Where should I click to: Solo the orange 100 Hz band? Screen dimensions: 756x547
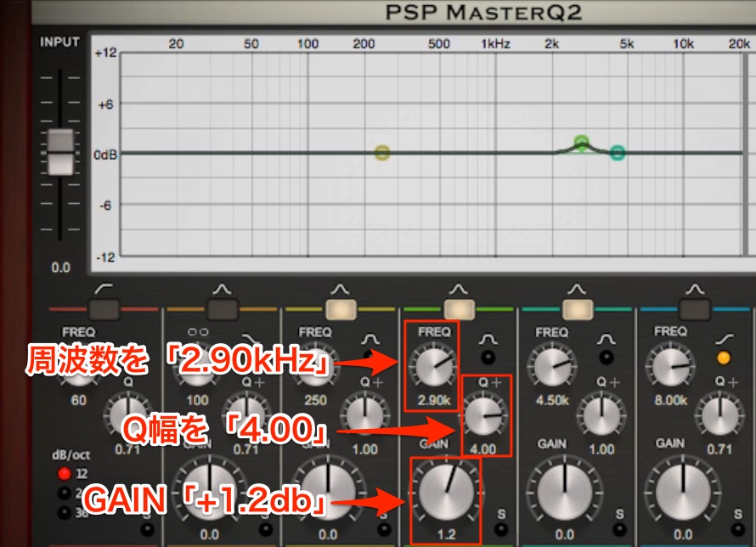coord(266,530)
